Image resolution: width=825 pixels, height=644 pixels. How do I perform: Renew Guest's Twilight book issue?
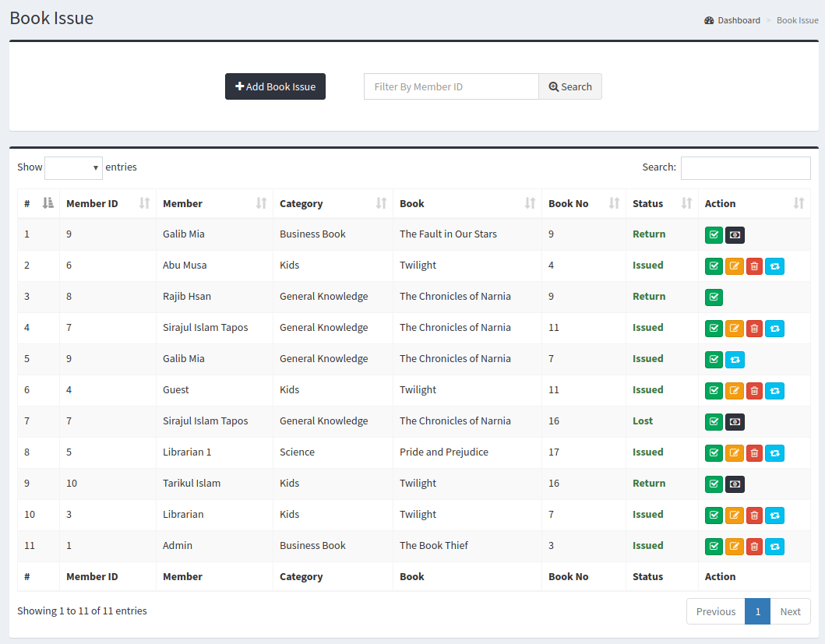(x=774, y=390)
